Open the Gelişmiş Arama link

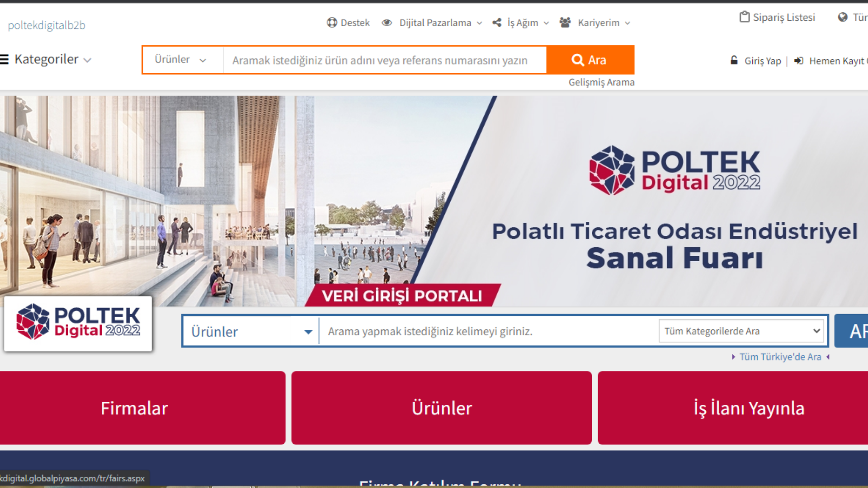tap(601, 82)
